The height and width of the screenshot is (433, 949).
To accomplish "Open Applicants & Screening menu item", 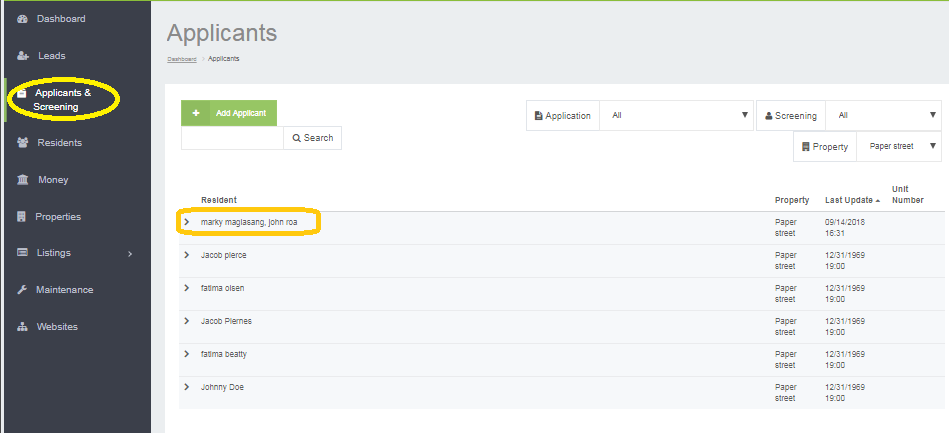I will [x=62, y=99].
